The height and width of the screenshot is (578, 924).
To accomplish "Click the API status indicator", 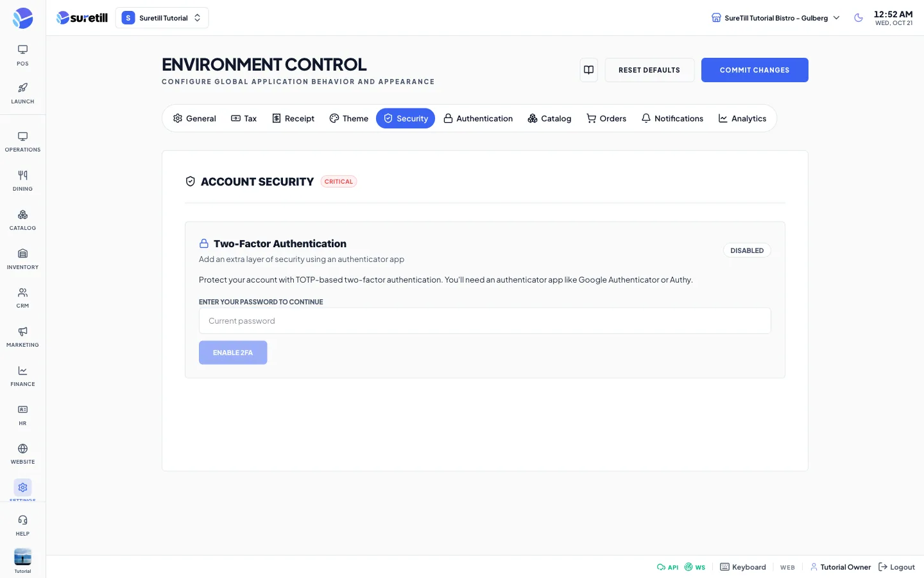I will pyautogui.click(x=667, y=567).
